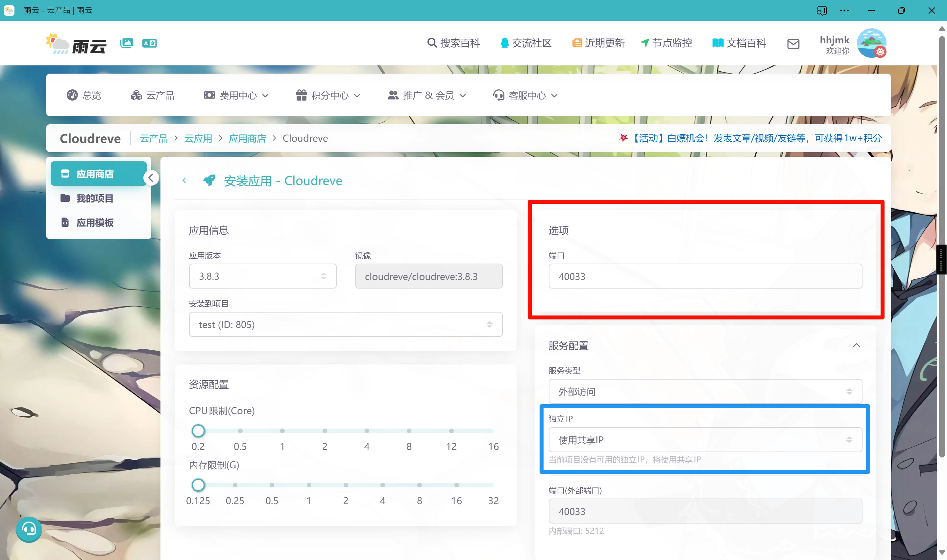Open the image gallery icon beside logo

(127, 43)
